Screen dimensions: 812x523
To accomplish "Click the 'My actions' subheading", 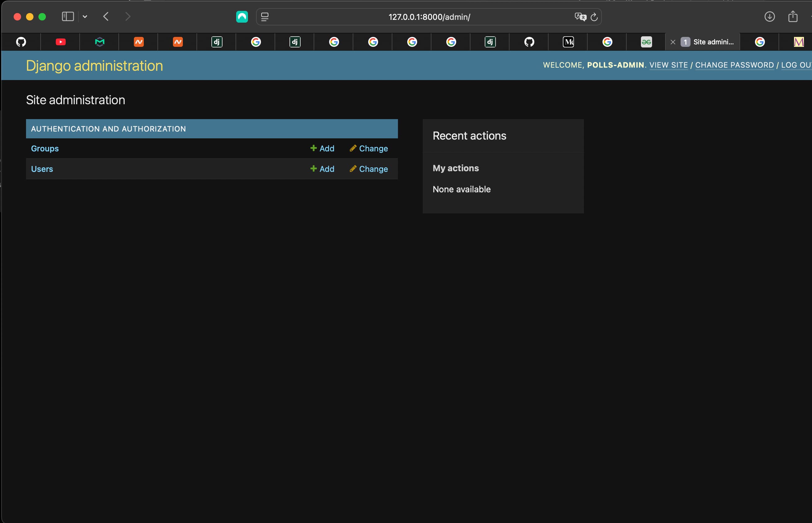I will coord(456,168).
